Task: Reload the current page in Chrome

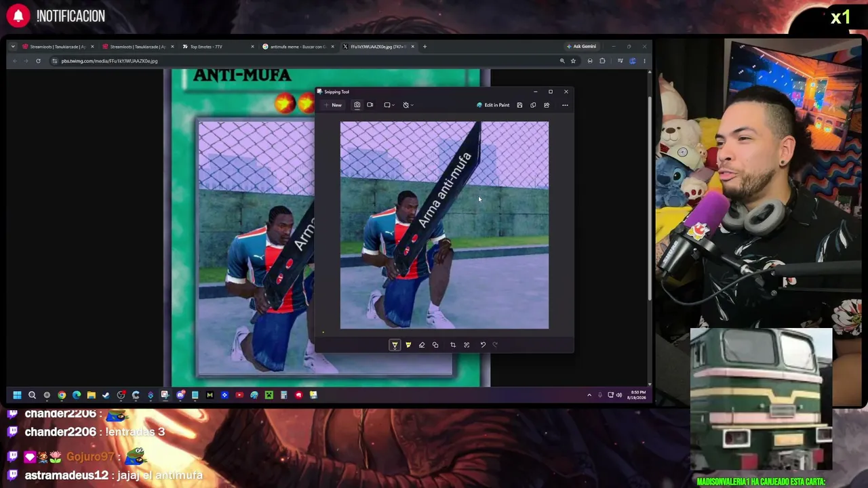Action: [38, 61]
